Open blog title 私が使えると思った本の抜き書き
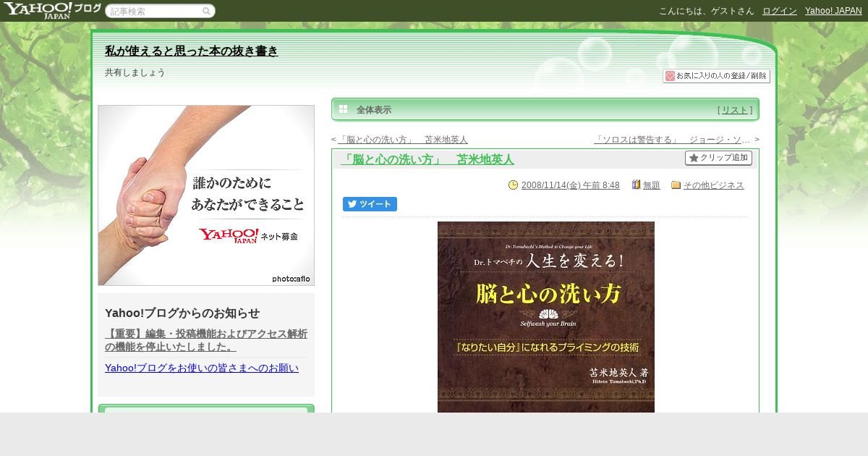Image resolution: width=868 pixels, height=456 pixels. click(x=191, y=51)
